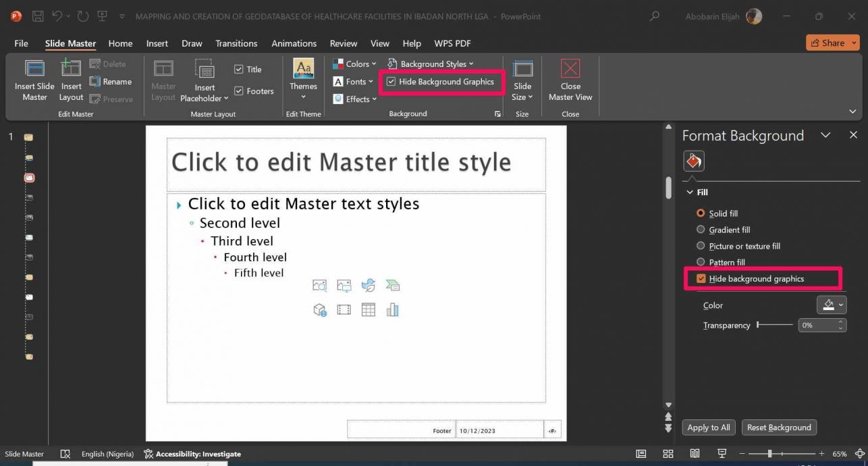This screenshot has width=868, height=466.
Task: Click the Insert Layout icon
Action: (71, 69)
